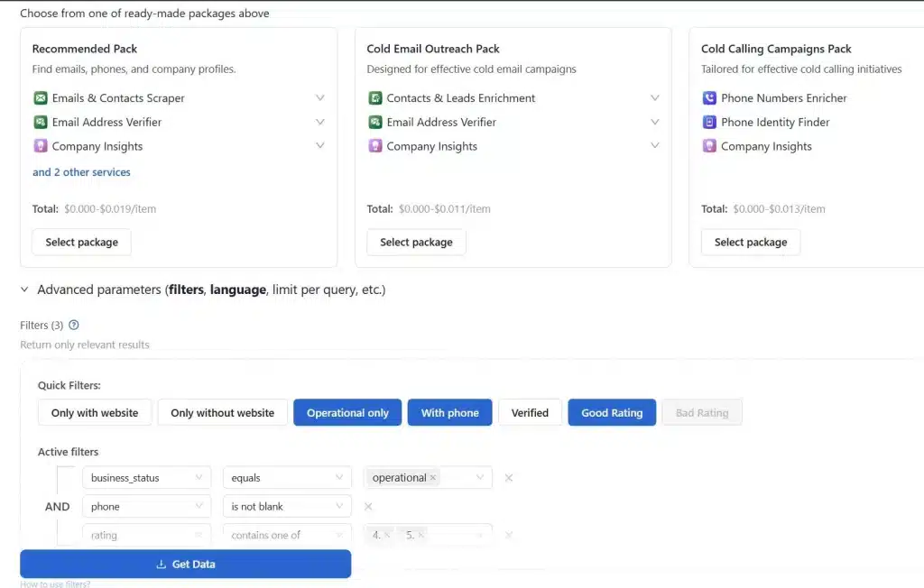
Task: Toggle the Good Rating quick filter
Action: (x=612, y=412)
